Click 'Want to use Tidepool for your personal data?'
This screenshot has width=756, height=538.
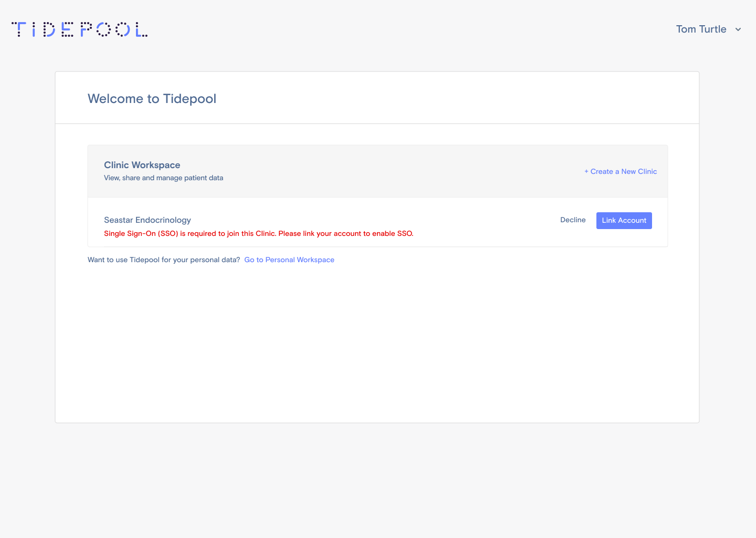point(164,260)
